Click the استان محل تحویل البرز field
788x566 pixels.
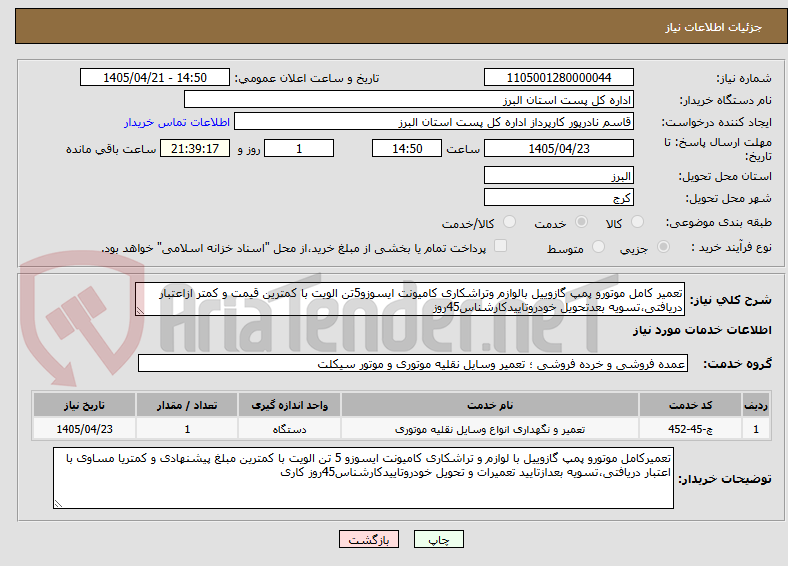[558, 175]
